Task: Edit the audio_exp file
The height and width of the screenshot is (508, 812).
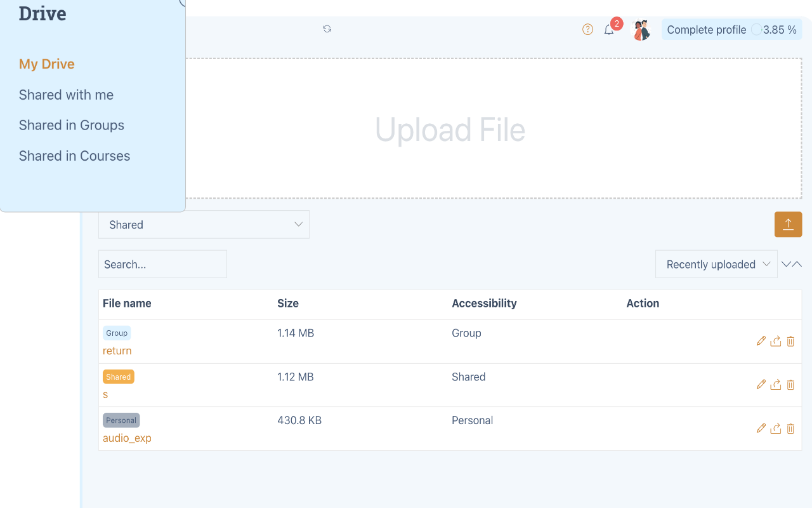Action: pyautogui.click(x=761, y=428)
